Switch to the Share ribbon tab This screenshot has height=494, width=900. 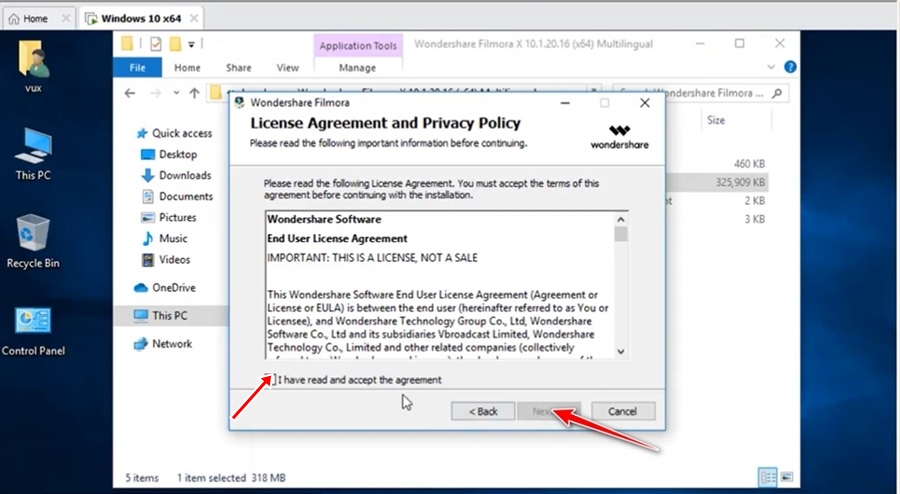(238, 68)
